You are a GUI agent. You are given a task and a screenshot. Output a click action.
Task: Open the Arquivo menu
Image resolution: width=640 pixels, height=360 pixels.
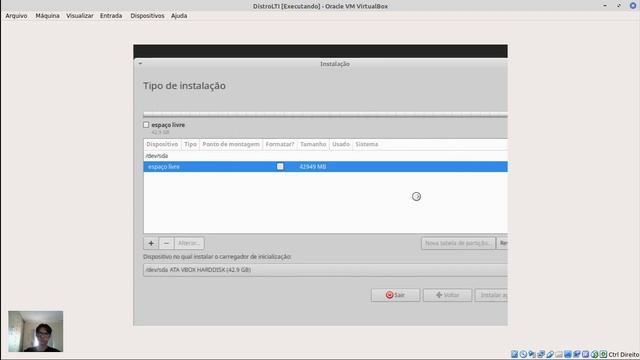[16, 16]
